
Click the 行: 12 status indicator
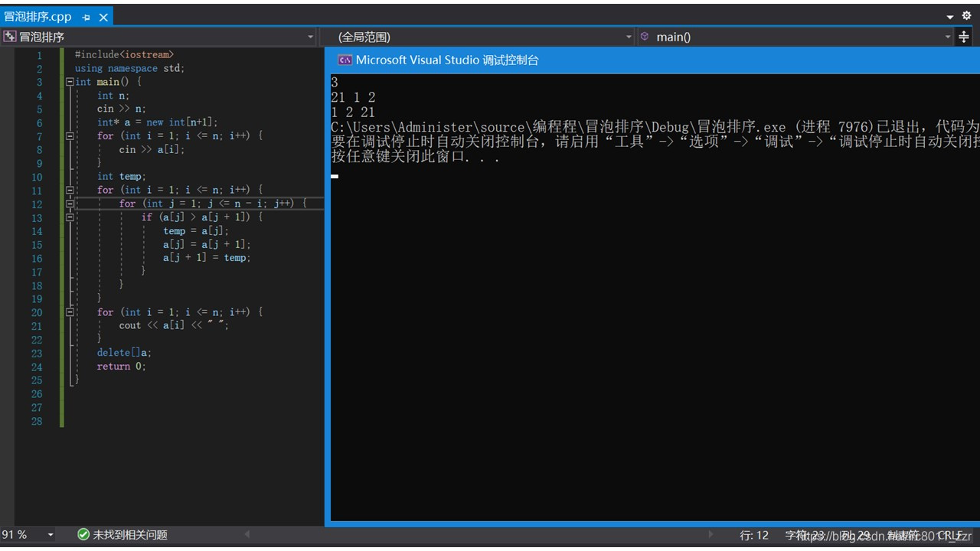point(754,535)
